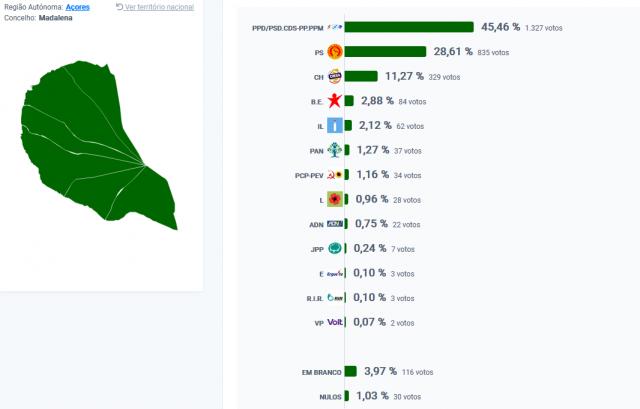Click the B.E. red star logo
Image resolution: width=640 pixels, height=409 pixels.
coord(335,101)
